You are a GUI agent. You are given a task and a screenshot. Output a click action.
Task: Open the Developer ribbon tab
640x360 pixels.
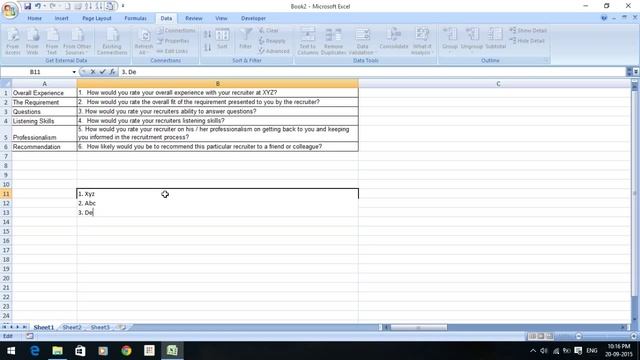point(253,18)
